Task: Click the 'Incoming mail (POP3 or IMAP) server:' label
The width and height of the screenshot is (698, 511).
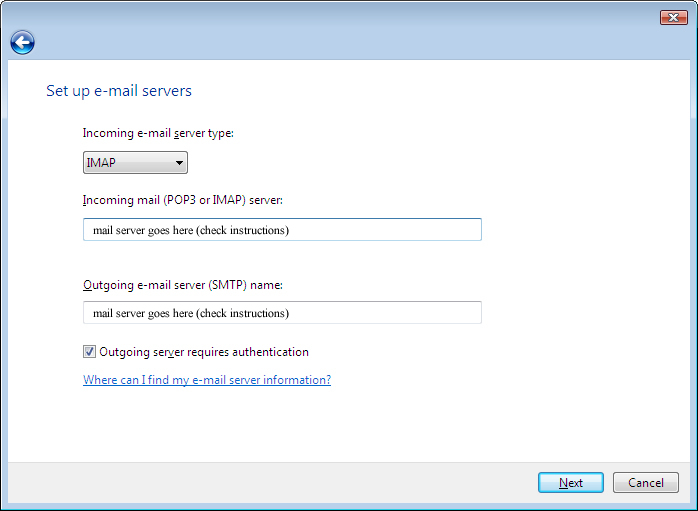Action: 183,200
